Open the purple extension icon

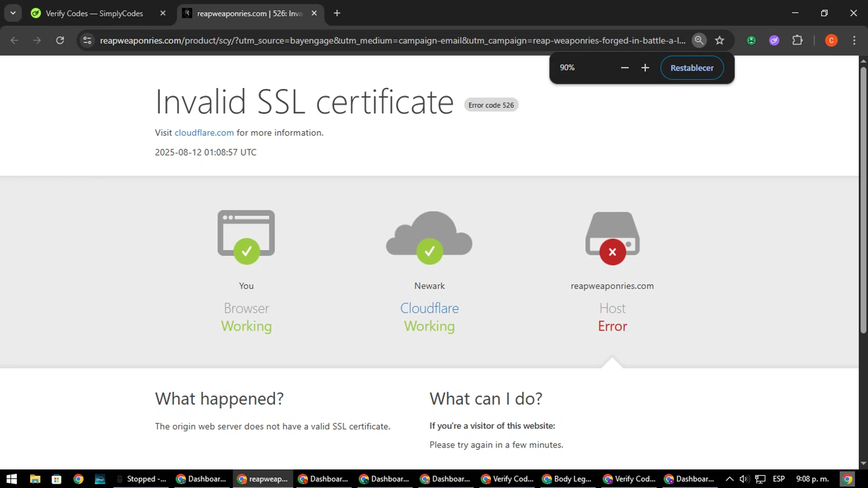pos(774,41)
